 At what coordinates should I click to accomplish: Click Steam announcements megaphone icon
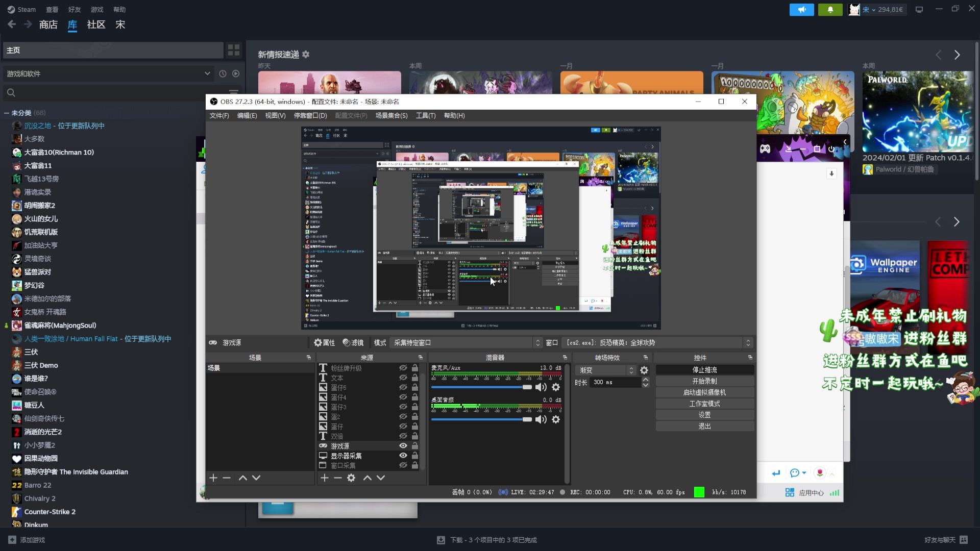click(x=801, y=10)
